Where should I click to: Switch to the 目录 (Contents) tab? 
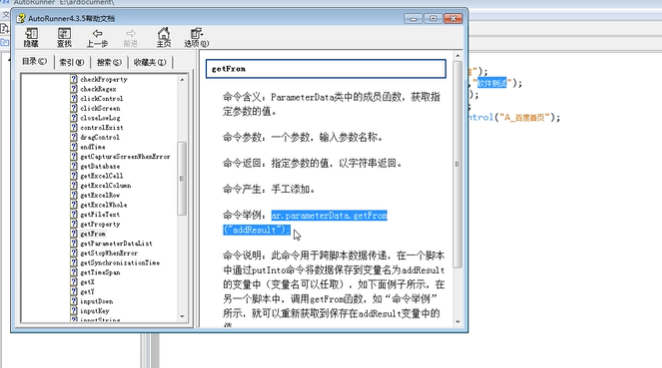[x=35, y=62]
